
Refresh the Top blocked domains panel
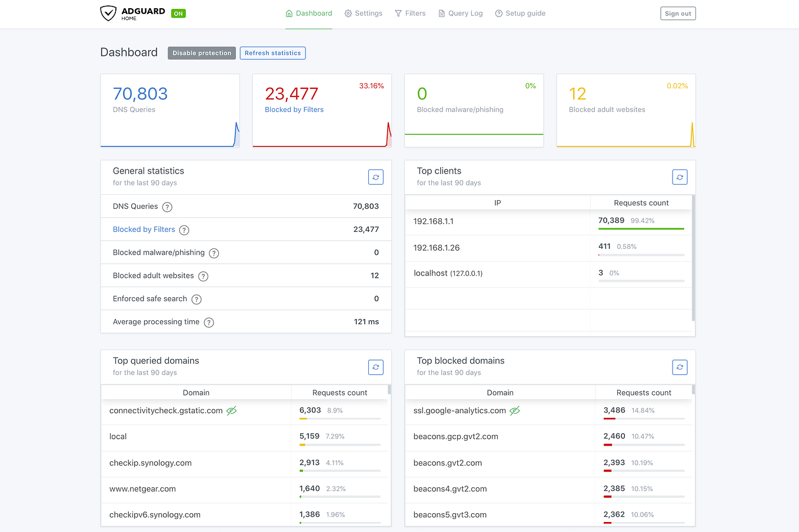tap(680, 367)
